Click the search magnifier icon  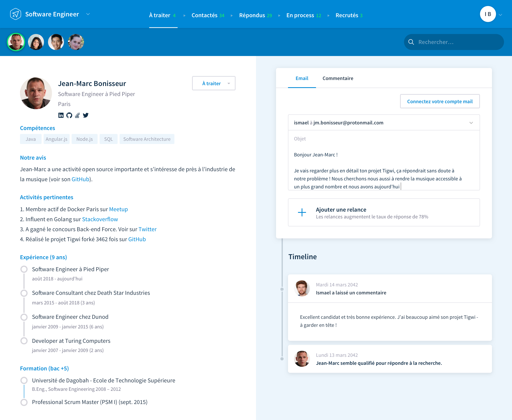pos(411,42)
